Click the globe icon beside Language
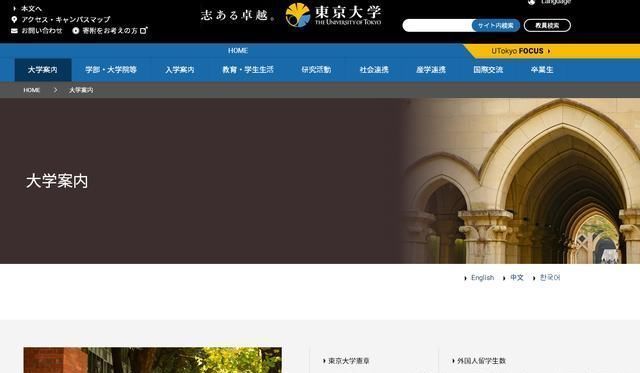The image size is (640, 373). 531,2
